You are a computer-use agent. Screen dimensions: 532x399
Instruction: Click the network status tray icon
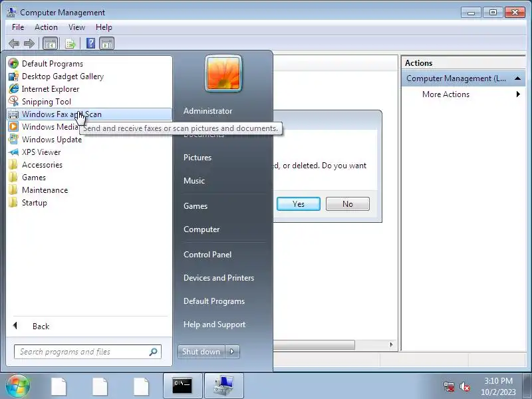[449, 386]
